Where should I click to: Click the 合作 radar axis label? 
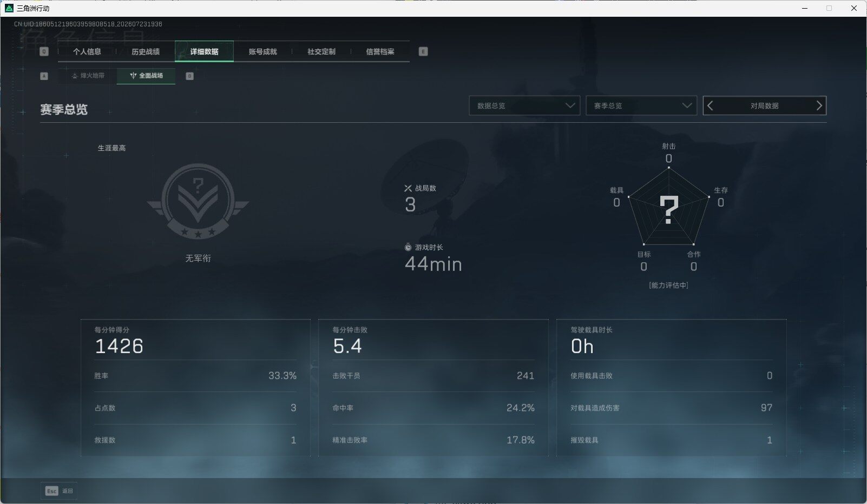point(694,254)
